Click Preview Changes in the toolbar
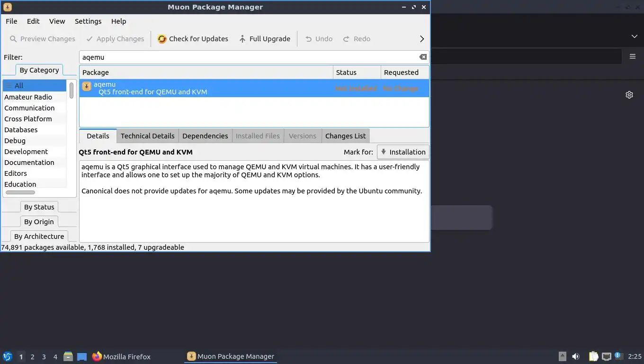The width and height of the screenshot is (644, 364). (42, 39)
